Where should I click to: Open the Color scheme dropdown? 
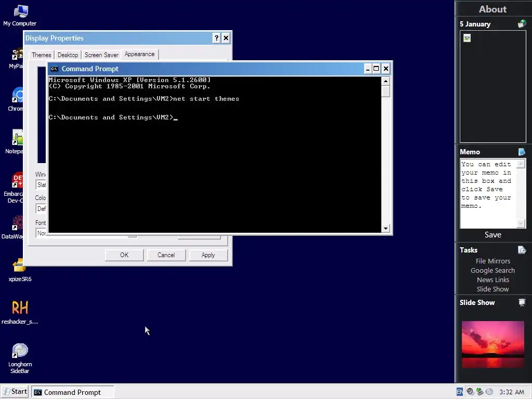pyautogui.click(x=41, y=209)
